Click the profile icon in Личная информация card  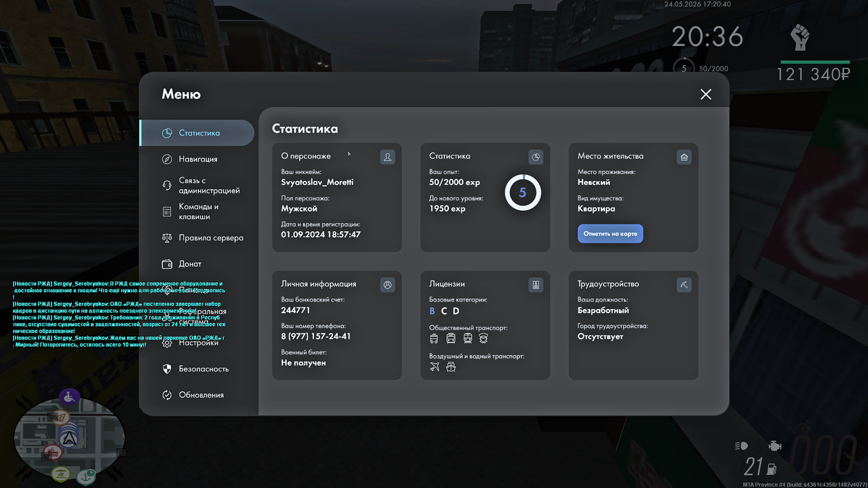pyautogui.click(x=387, y=285)
